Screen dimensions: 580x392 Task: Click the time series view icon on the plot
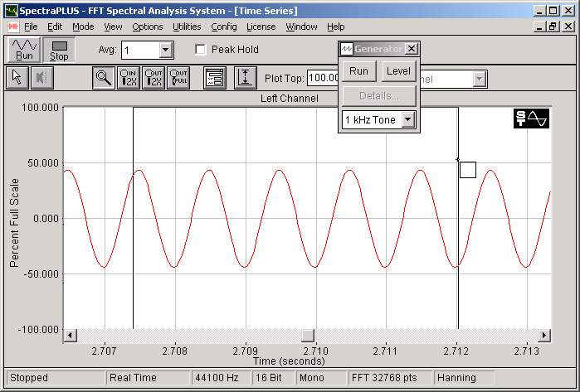pos(532,119)
